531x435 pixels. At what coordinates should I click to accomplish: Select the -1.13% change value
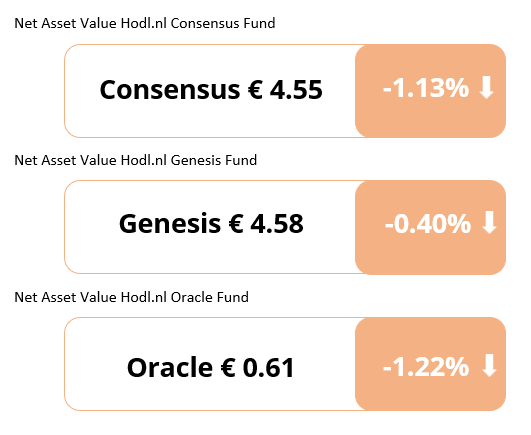pos(426,88)
